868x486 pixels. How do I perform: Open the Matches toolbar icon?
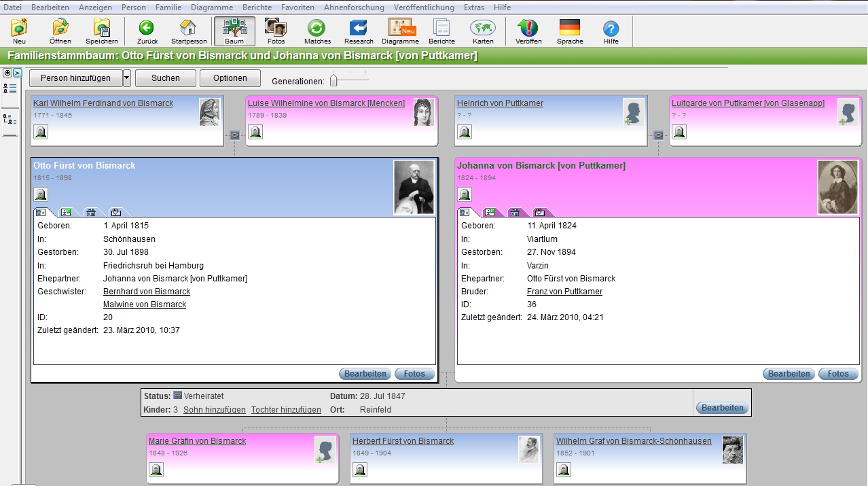pyautogui.click(x=317, y=31)
